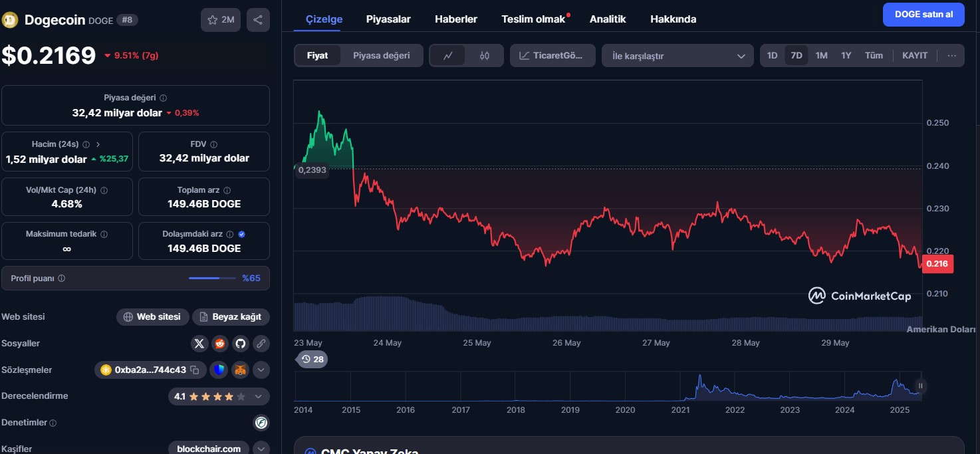The width and height of the screenshot is (980, 454).
Task: Expand the 4.1 rating dropdown
Action: (x=259, y=396)
